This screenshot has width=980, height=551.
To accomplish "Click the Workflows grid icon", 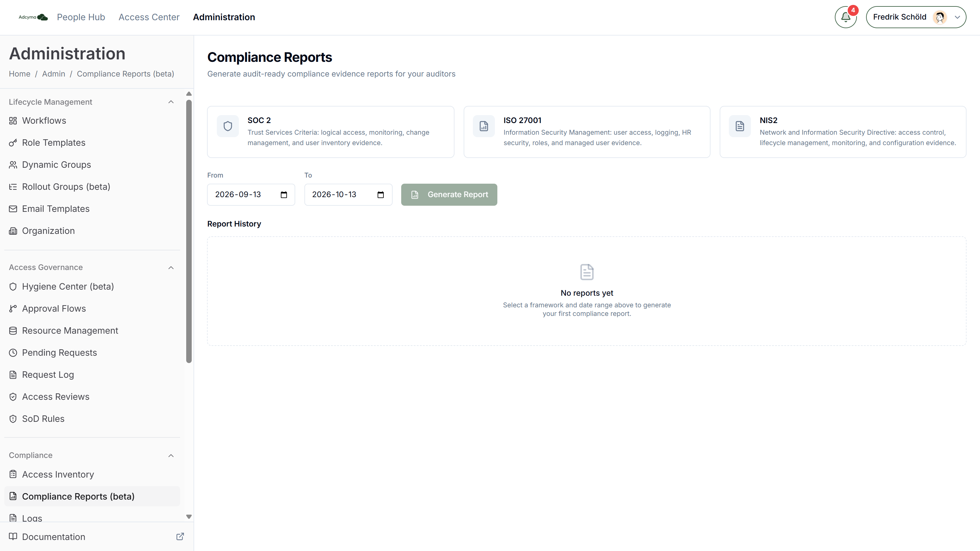I will (x=13, y=121).
